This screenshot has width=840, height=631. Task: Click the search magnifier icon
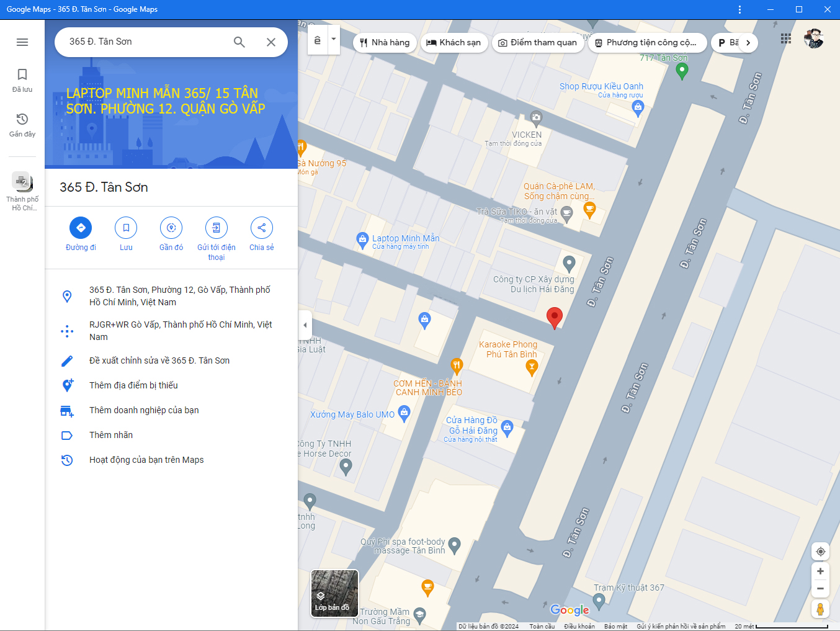(x=239, y=42)
